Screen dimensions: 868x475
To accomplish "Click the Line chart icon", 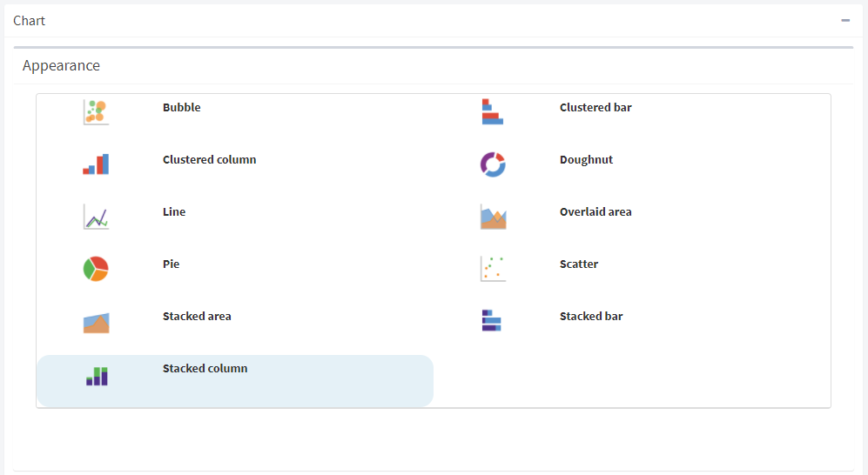I will click(x=97, y=217).
